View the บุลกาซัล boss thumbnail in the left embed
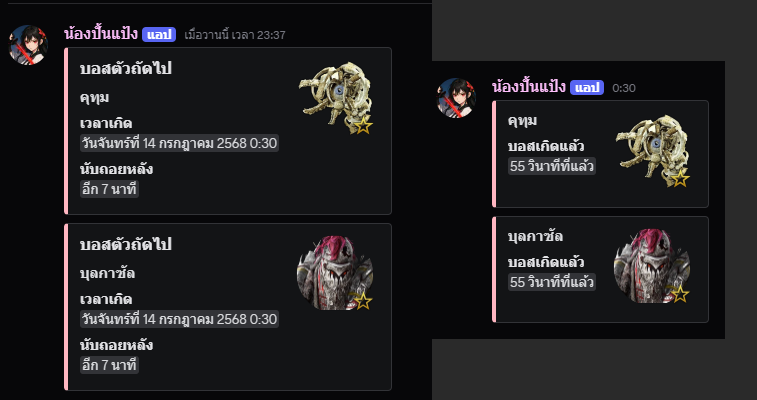Viewport: 757px width, 400px height. coord(335,273)
